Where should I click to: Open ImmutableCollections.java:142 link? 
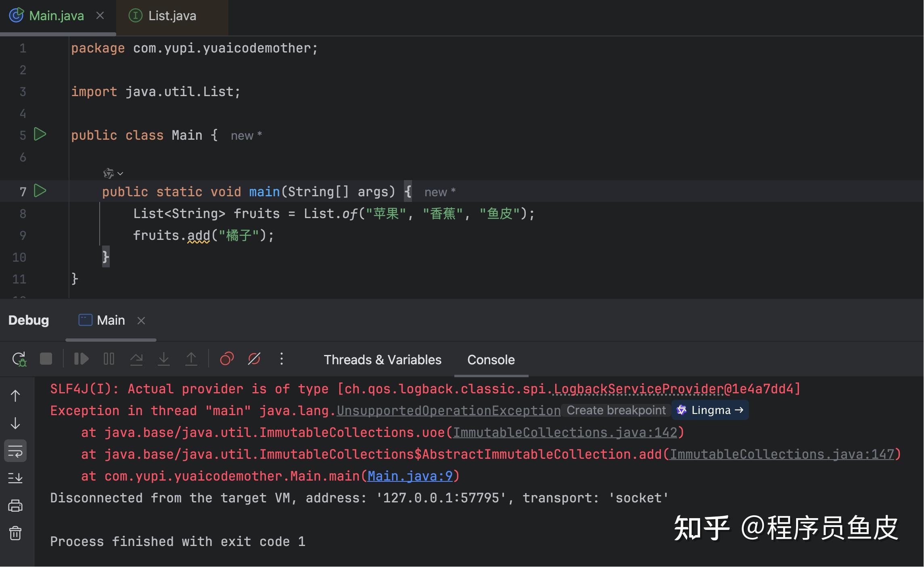(565, 433)
